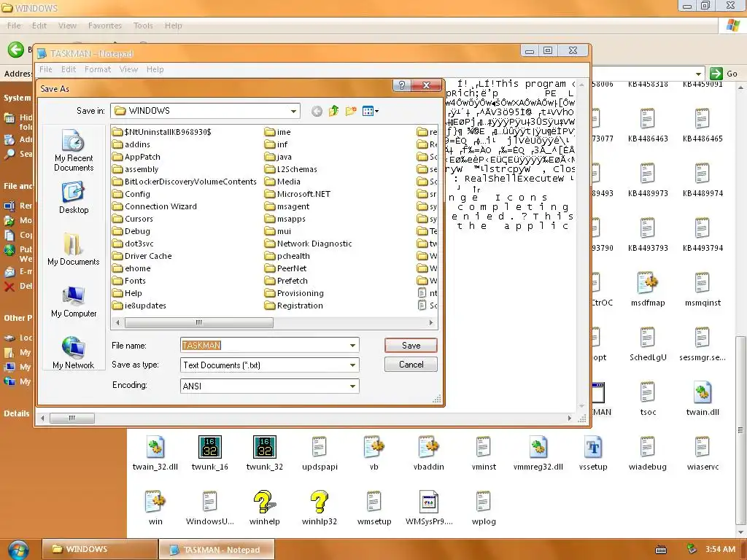The image size is (747, 560).
Task: Click the Create New Folder icon
Action: tap(351, 111)
